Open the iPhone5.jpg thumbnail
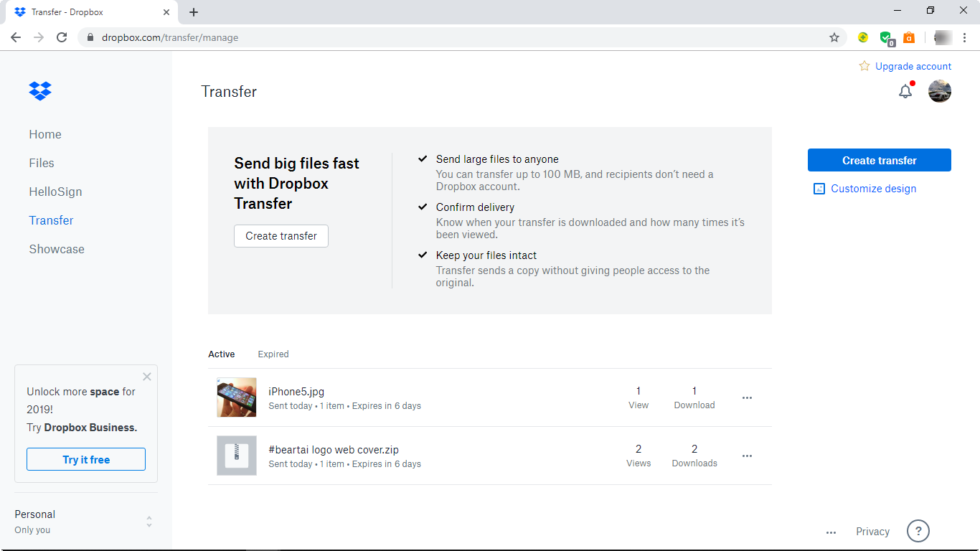980x551 pixels. coord(237,397)
